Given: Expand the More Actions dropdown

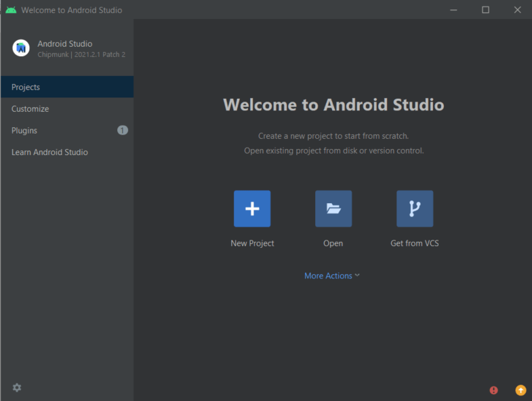Looking at the screenshot, I should pyautogui.click(x=332, y=276).
